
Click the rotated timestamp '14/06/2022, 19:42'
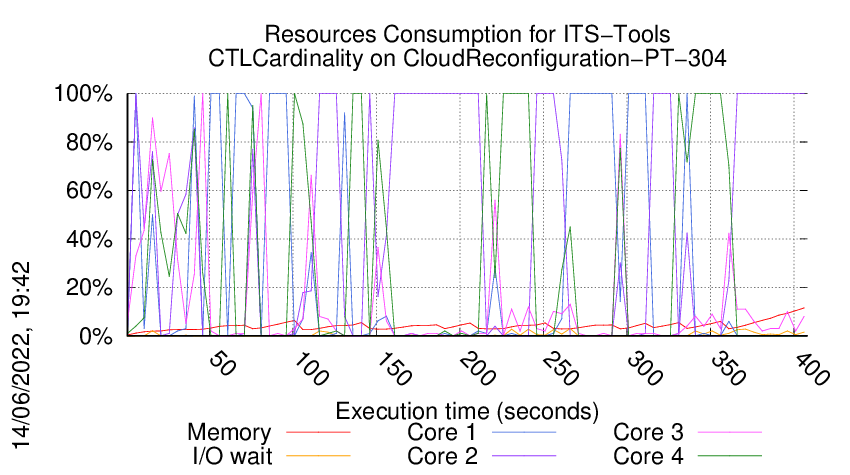tap(22, 356)
